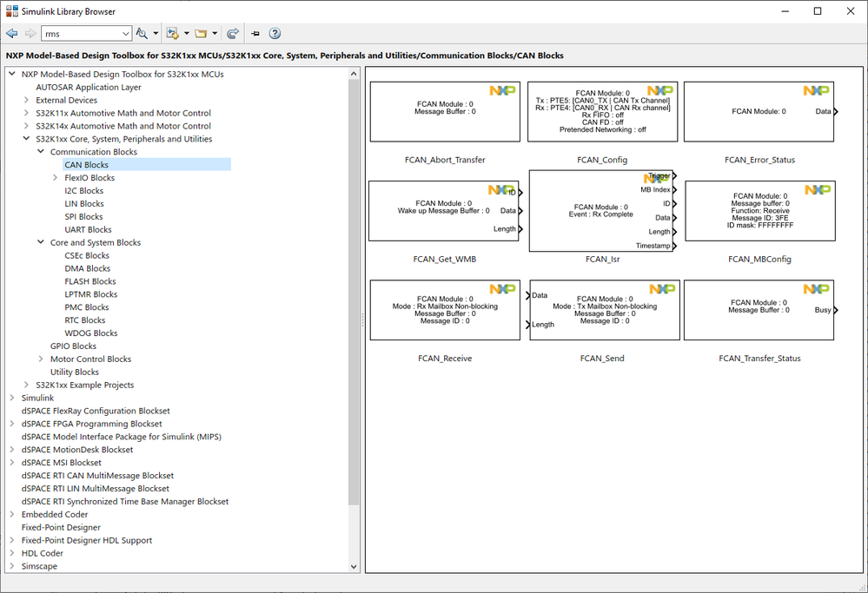Screen dimensions: 868x593
Task: Expand the Embedded Coder node
Action: tap(12, 515)
